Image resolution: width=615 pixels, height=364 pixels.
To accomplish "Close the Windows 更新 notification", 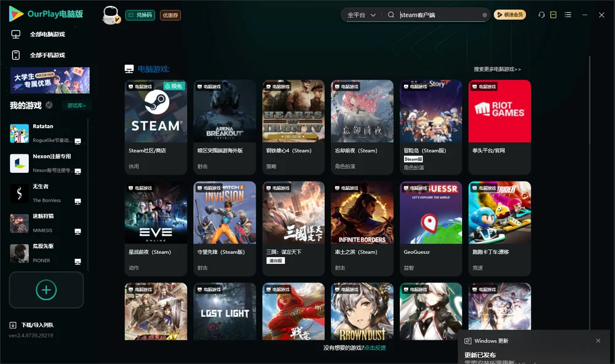I will coord(598,341).
